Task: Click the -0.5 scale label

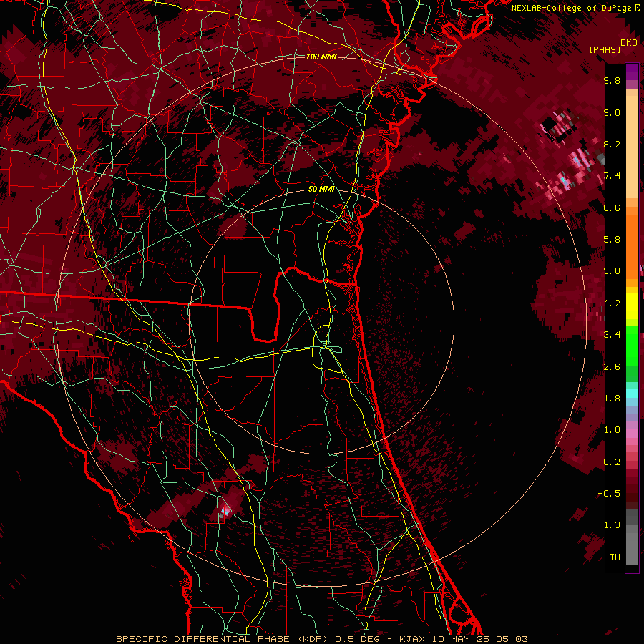Action: 609,494
